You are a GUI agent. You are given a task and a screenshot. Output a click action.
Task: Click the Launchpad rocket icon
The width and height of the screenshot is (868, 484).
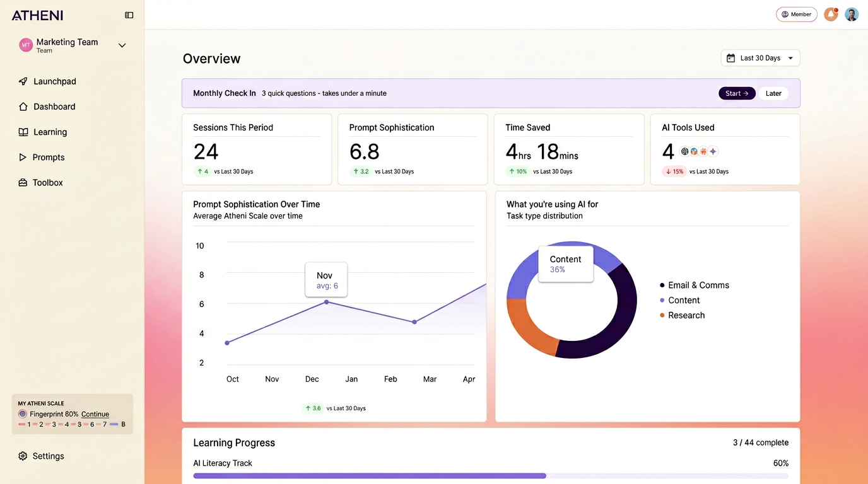coord(23,81)
